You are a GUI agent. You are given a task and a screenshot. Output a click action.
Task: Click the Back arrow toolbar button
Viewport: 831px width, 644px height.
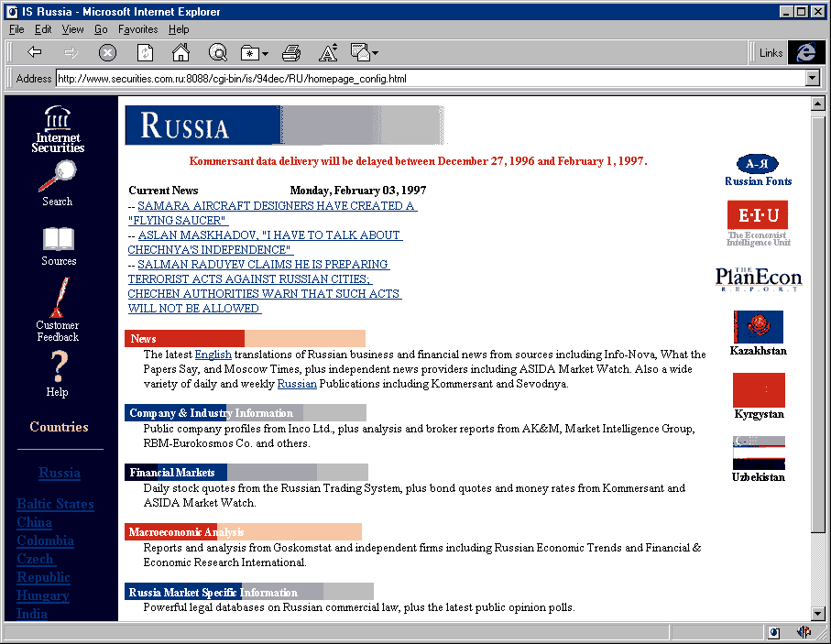click(35, 53)
